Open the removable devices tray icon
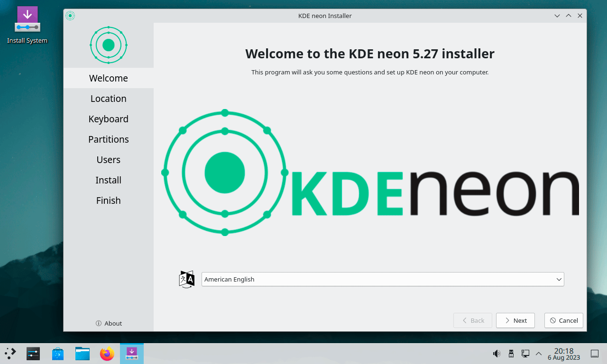The width and height of the screenshot is (607, 364). coord(511,354)
